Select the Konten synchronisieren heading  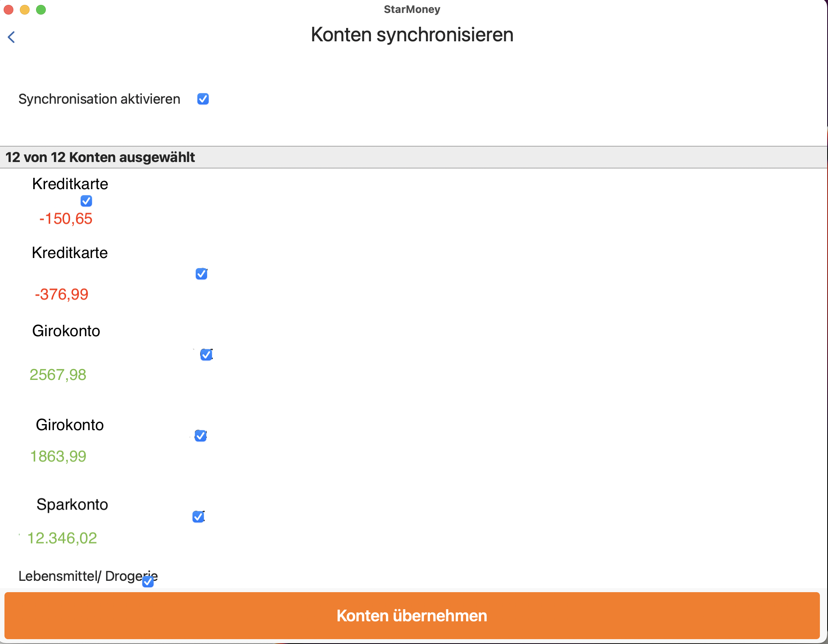(412, 35)
